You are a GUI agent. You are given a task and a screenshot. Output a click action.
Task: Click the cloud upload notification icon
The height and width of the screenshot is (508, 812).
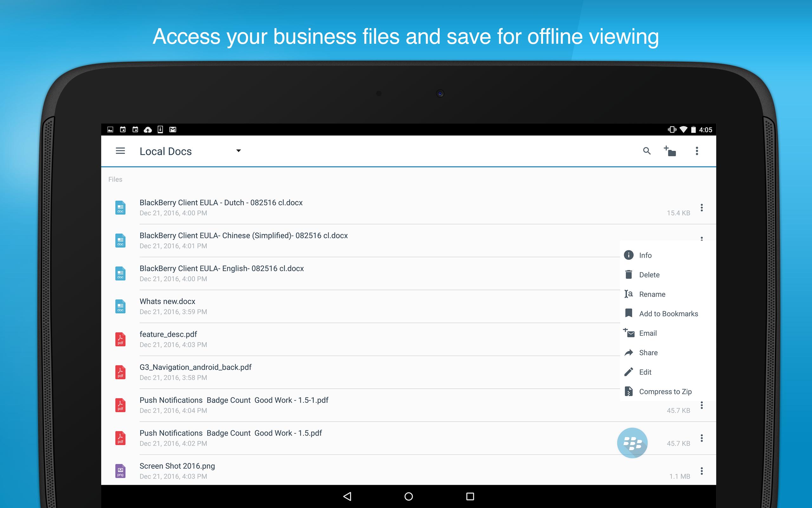pos(147,130)
